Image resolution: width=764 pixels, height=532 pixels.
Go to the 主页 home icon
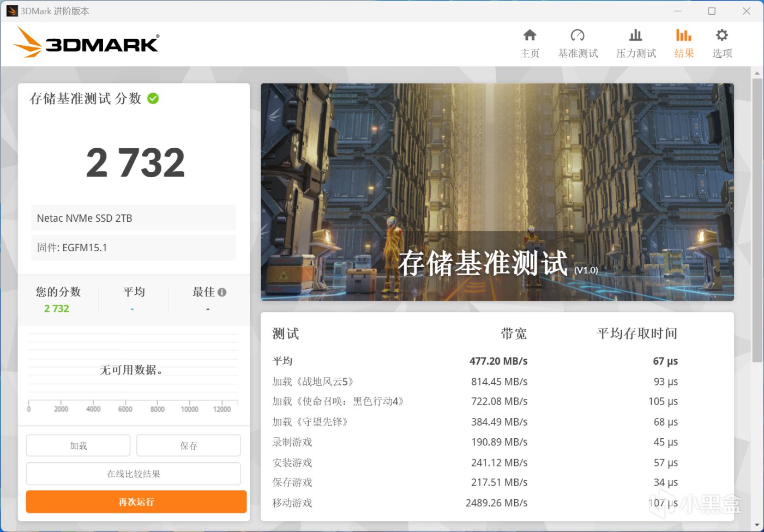[530, 35]
